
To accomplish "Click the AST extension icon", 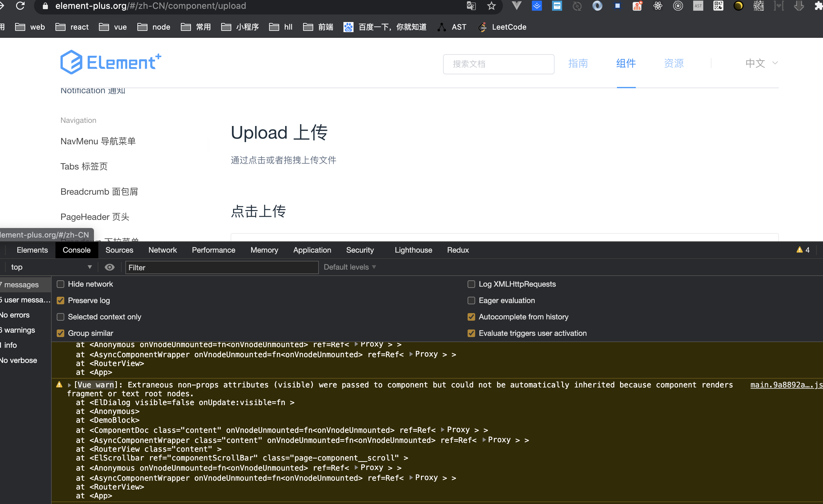I will [x=698, y=6].
